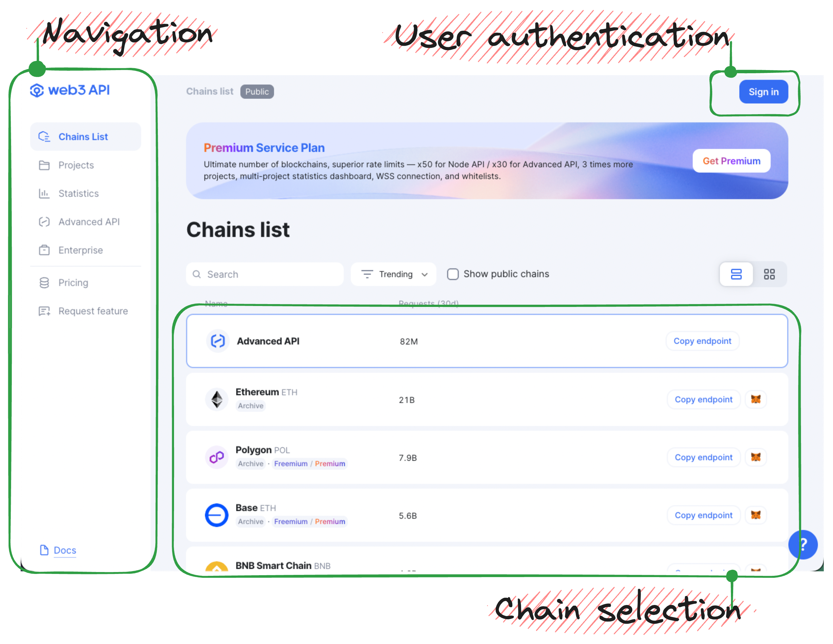Click the Sign in button
The image size is (833, 644).
pyautogui.click(x=763, y=91)
